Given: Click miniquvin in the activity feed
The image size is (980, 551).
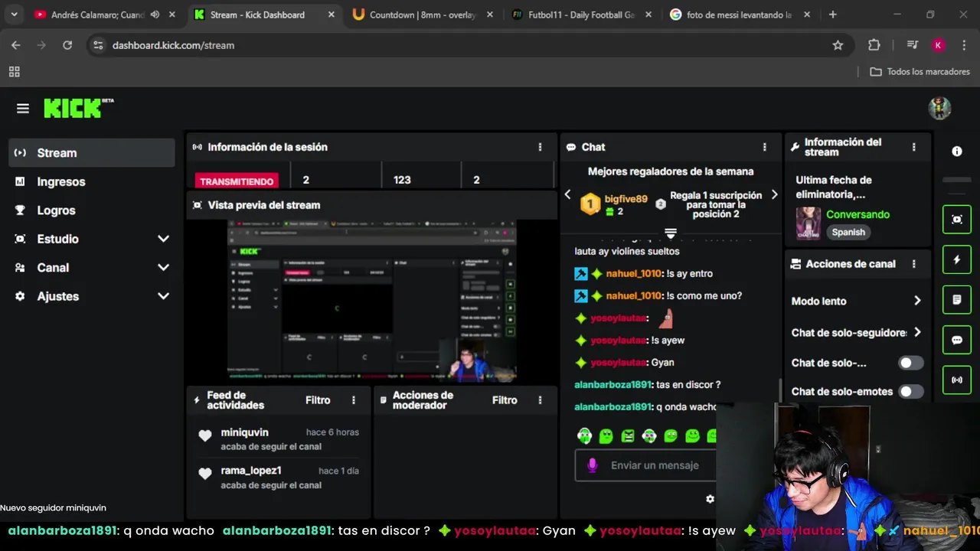Looking at the screenshot, I should (244, 432).
